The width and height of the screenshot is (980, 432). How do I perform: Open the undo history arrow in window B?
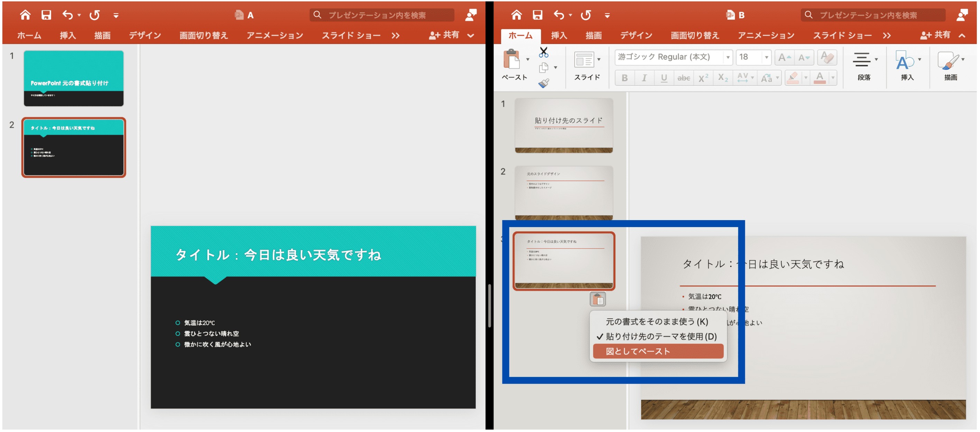pyautogui.click(x=570, y=15)
